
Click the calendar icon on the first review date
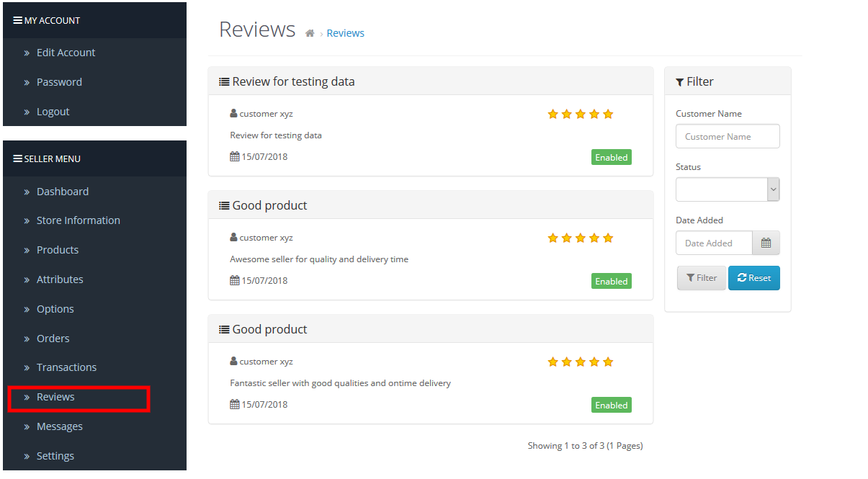point(235,156)
